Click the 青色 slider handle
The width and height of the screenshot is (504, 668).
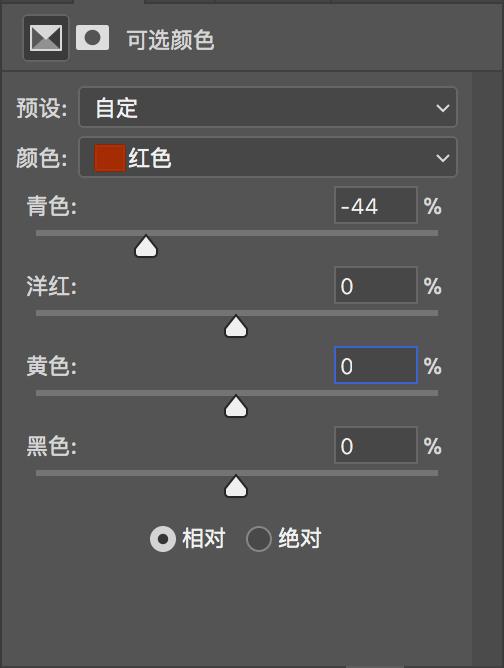coord(146,246)
